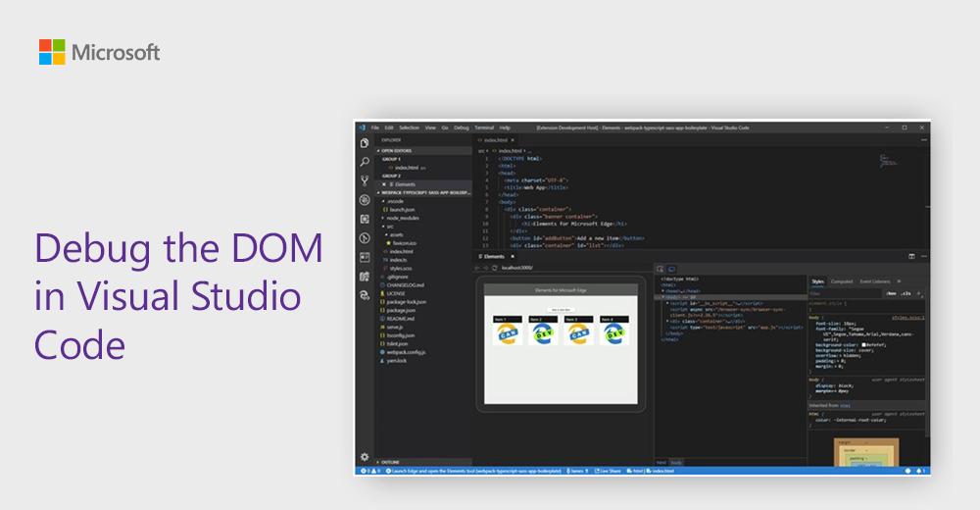Open favicon.ico in the explorer
This screenshot has height=510, width=980.
pyautogui.click(x=403, y=243)
